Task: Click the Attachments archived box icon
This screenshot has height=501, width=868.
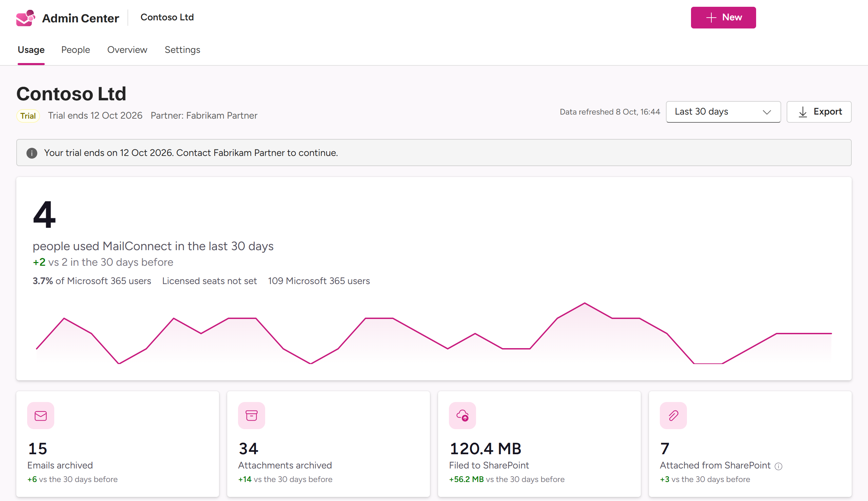Action: (252, 416)
